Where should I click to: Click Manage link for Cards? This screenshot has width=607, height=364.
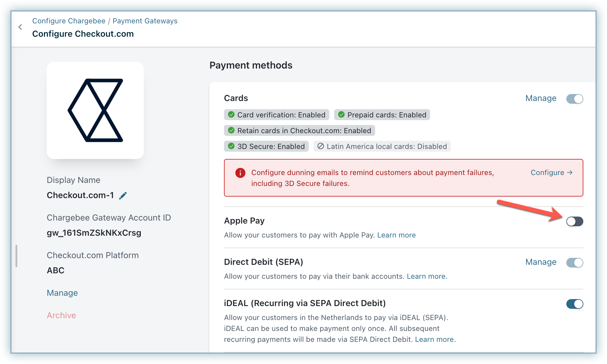point(541,98)
